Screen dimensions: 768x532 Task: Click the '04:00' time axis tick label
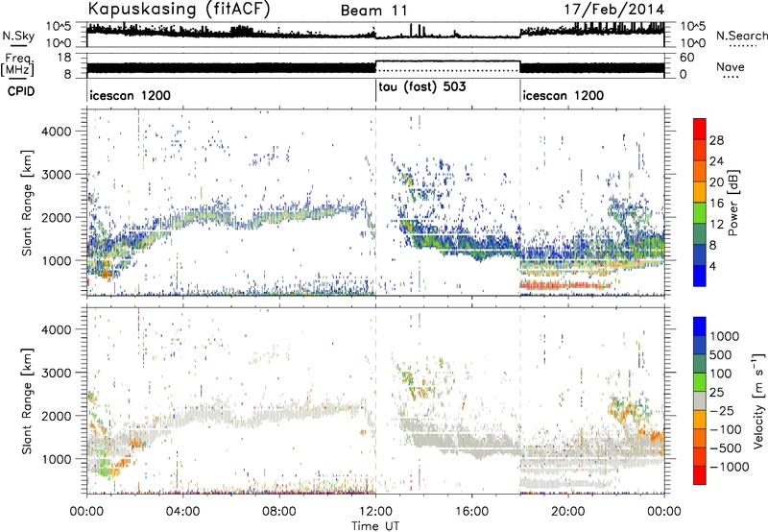point(183,512)
